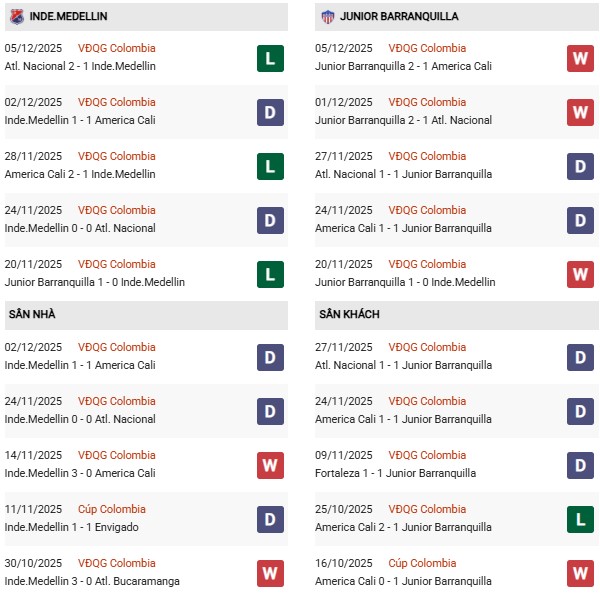This screenshot has height=595, width=600.
Task: Click W badge for Junior Barranquilla 2-1 America Cali
Action: [581, 58]
